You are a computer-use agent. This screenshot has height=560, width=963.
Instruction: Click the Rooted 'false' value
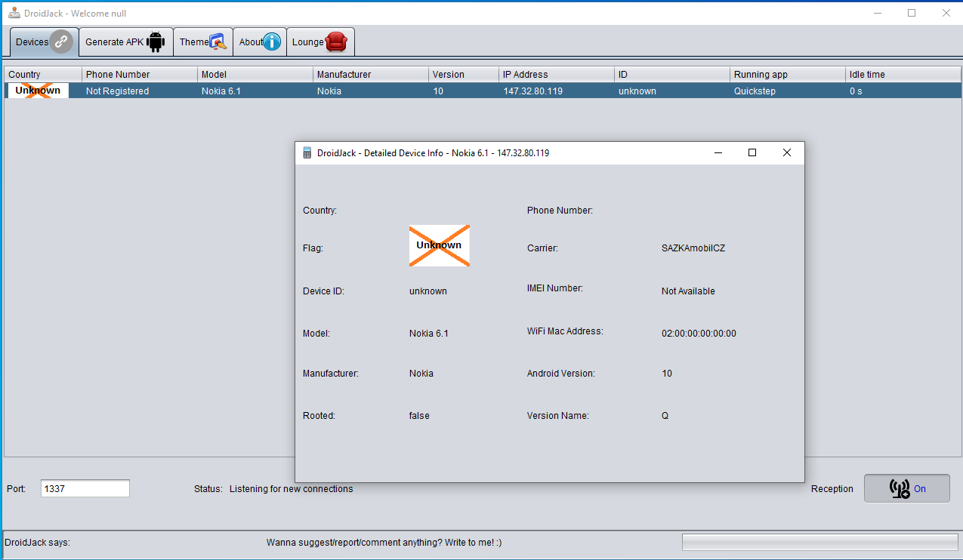[x=419, y=415]
